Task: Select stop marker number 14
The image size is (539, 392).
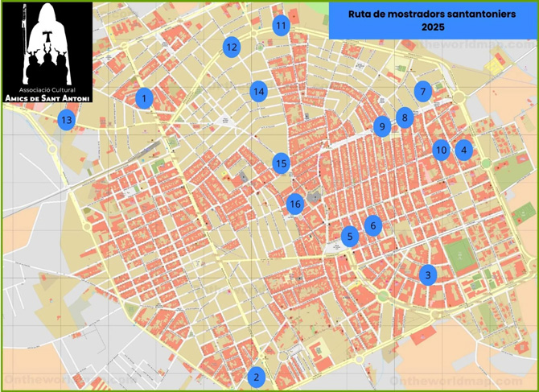Action: pos(258,91)
